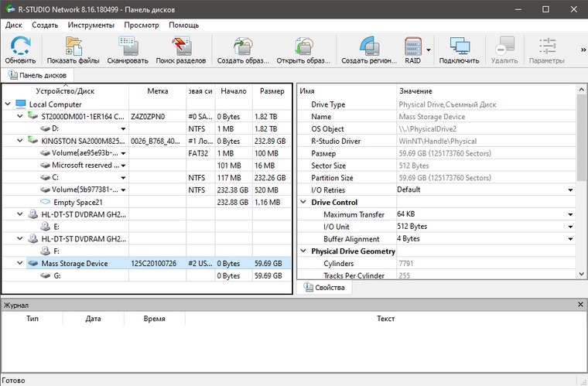
Task: Open dropdown next to Microsoft reserved partition
Action: 123,166
